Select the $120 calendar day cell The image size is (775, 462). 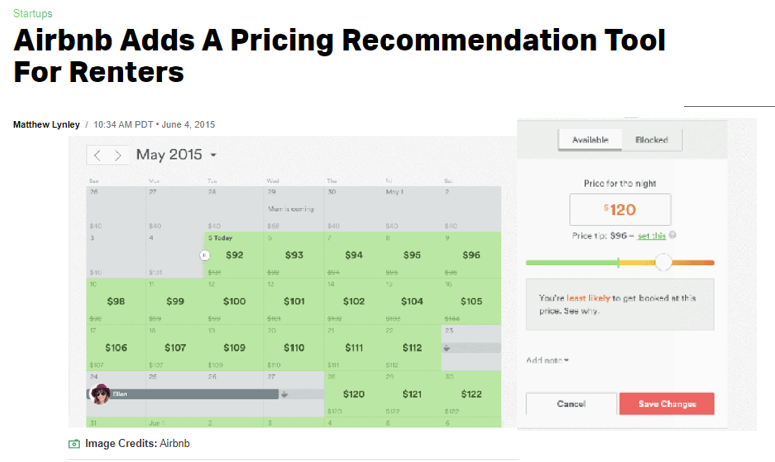tap(353, 394)
